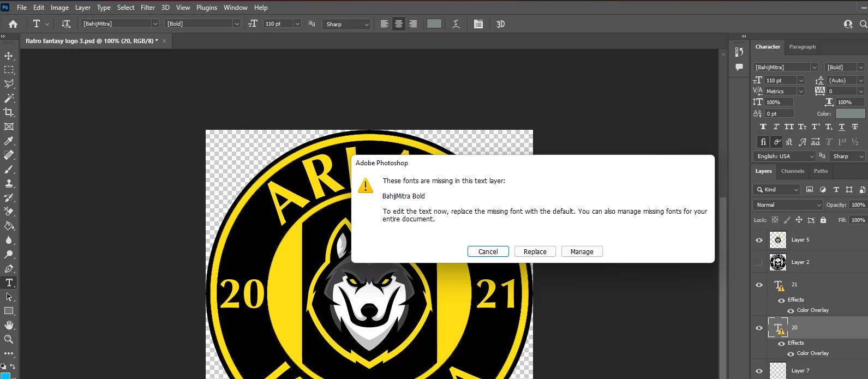Select the Hand tool
Image resolution: width=868 pixels, height=379 pixels.
[x=9, y=325]
